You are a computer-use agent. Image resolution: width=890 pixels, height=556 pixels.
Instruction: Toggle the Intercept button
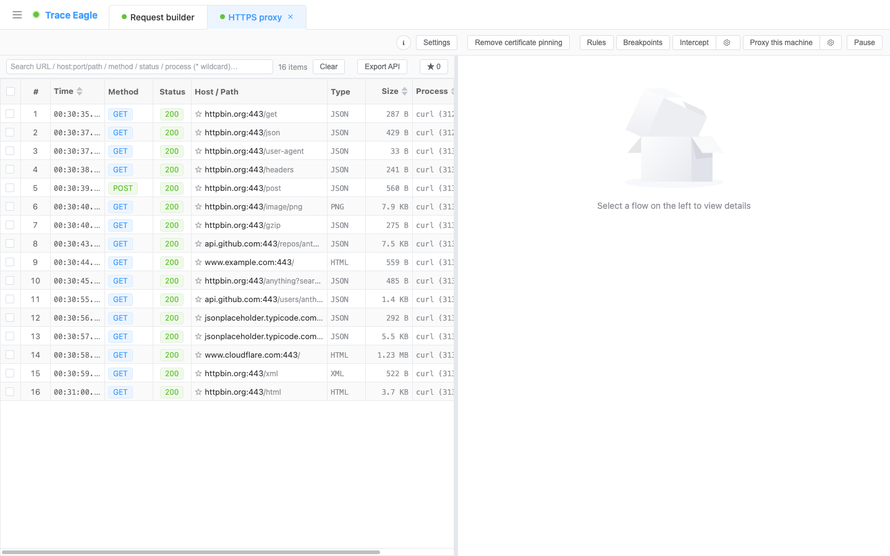[x=694, y=43]
